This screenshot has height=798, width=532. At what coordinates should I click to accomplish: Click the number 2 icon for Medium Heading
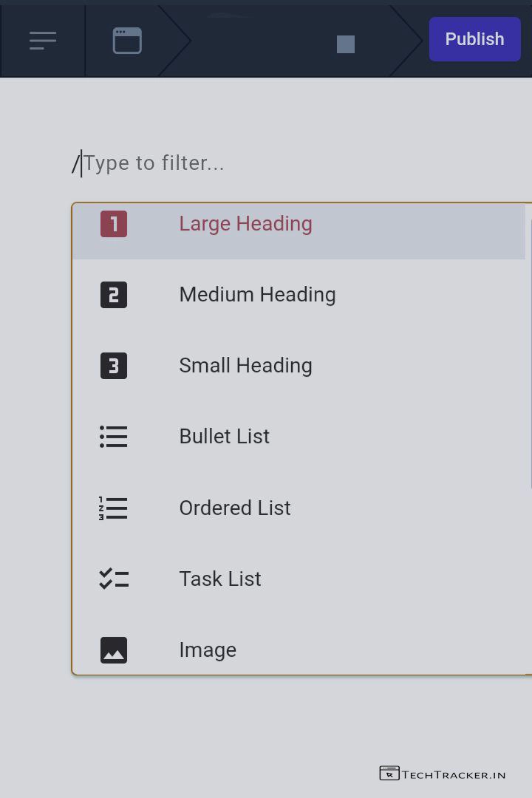point(114,295)
